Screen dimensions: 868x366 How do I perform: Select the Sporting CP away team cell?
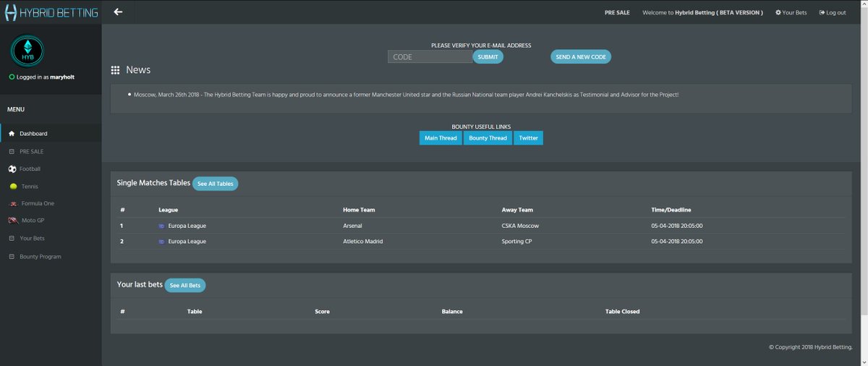517,242
